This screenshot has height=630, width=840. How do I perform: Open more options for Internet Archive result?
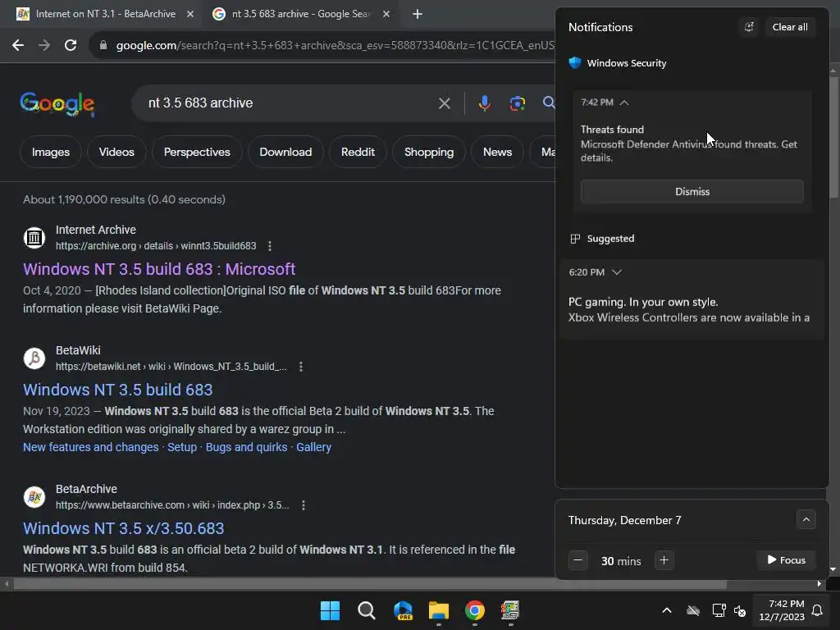click(x=269, y=246)
